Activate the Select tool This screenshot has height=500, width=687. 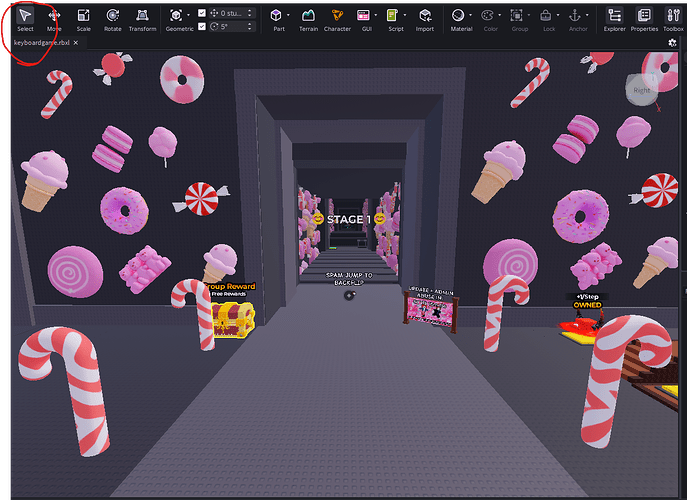click(x=25, y=20)
